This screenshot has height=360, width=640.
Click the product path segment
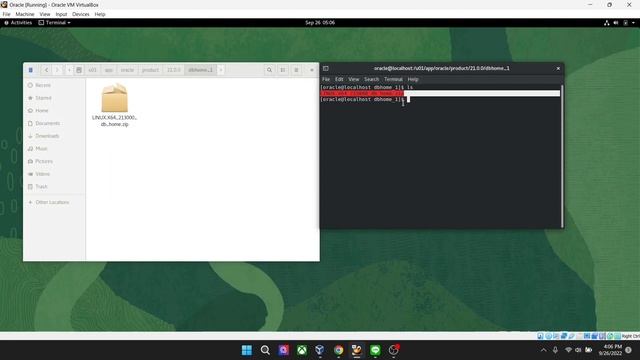pos(150,70)
